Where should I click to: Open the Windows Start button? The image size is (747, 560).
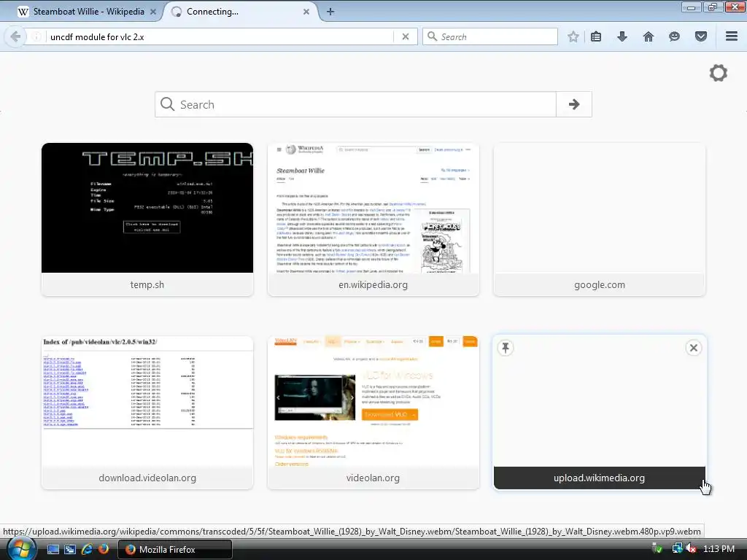(x=21, y=549)
